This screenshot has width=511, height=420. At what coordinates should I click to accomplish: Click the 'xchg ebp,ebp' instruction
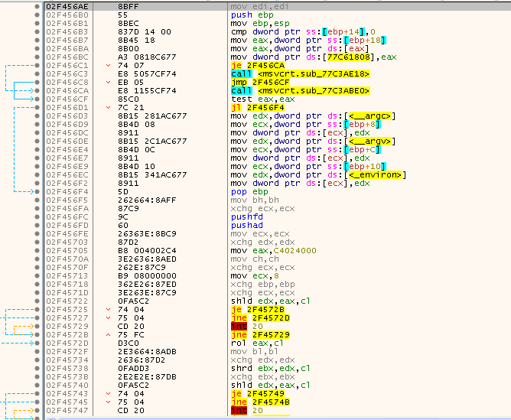(x=262, y=285)
